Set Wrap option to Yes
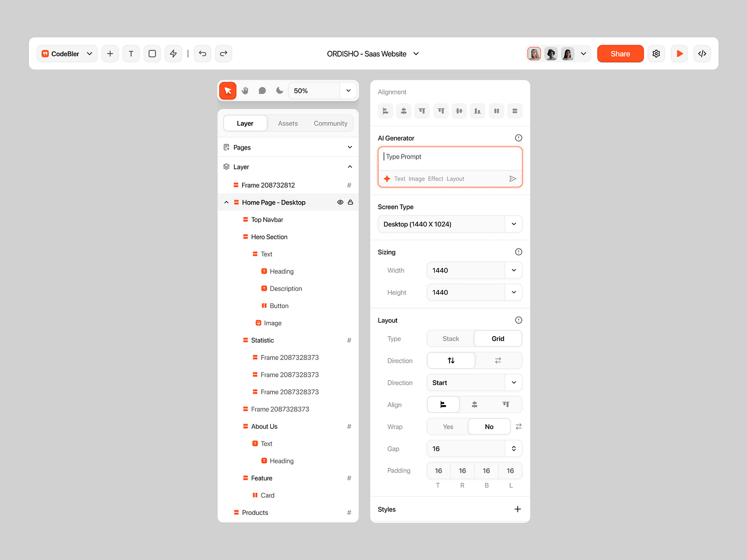This screenshot has height=560, width=747. tap(448, 427)
